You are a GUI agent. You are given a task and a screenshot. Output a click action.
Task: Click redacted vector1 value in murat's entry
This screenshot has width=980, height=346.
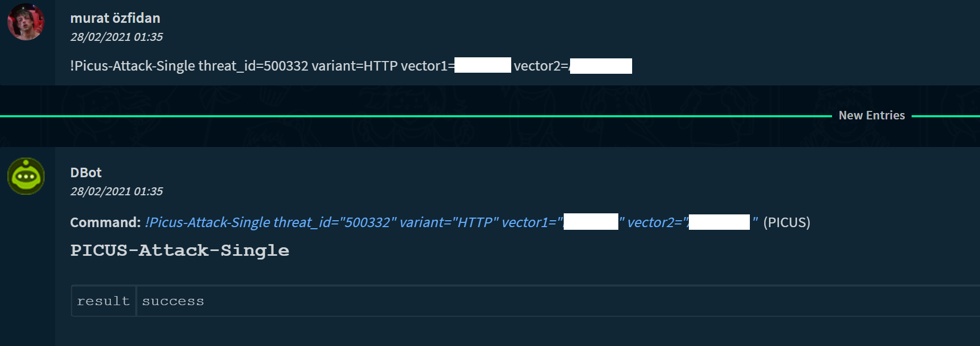483,65
